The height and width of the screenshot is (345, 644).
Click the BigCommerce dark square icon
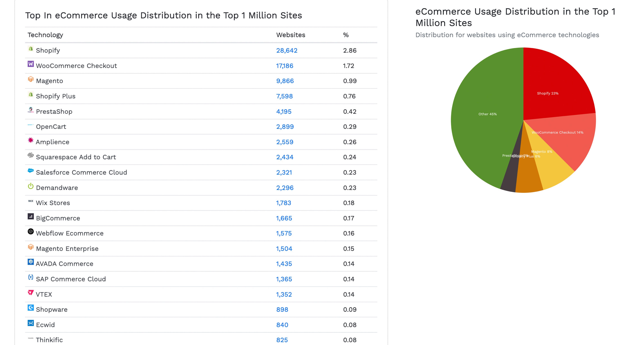coord(30,216)
